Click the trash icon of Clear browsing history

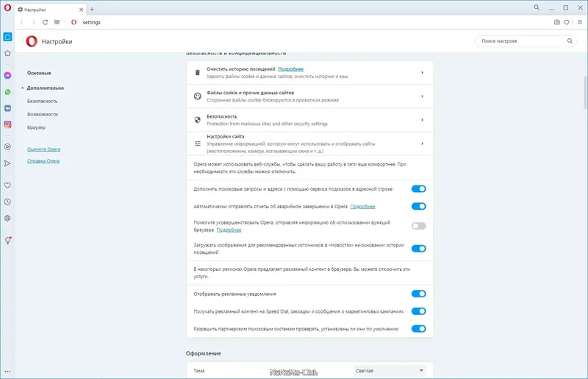tap(198, 73)
